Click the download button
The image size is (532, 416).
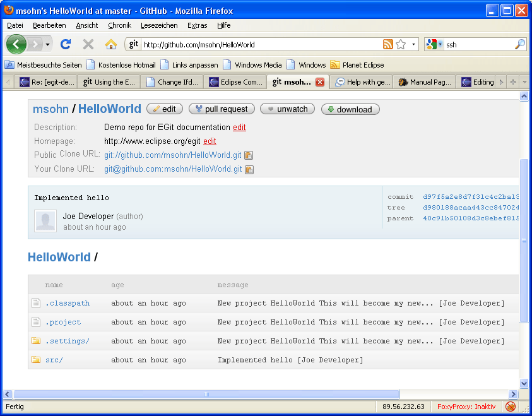[x=350, y=109]
